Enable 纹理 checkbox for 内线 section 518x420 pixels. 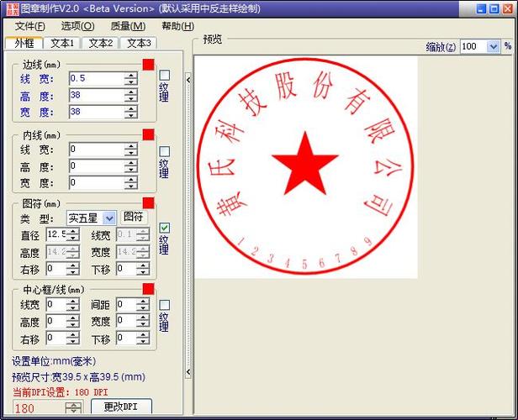(165, 151)
